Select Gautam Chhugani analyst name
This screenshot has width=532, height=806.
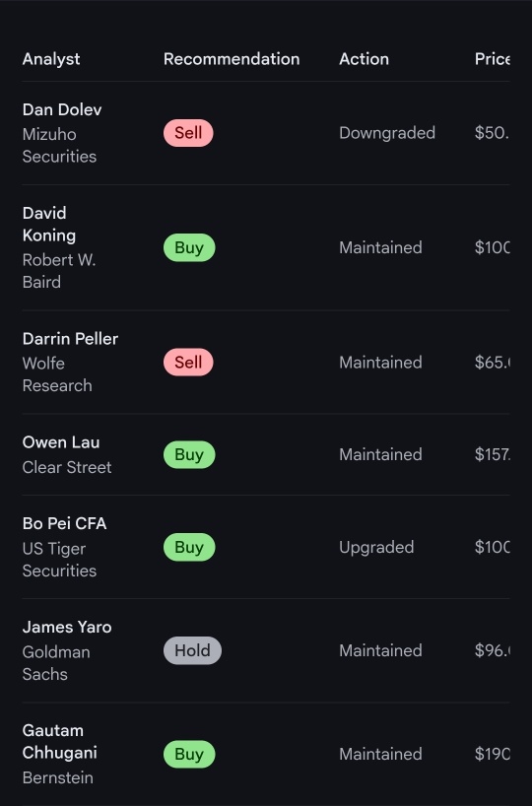[x=60, y=742]
